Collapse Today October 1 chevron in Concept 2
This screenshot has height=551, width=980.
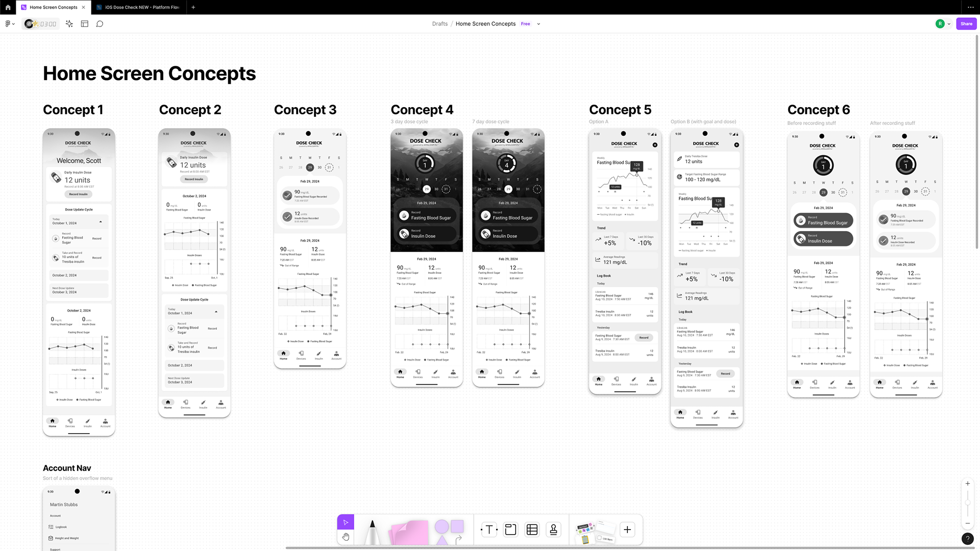(216, 311)
